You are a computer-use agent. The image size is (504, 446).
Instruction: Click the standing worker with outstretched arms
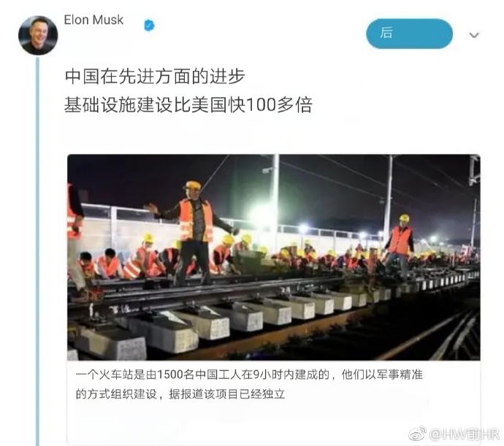pos(193,233)
